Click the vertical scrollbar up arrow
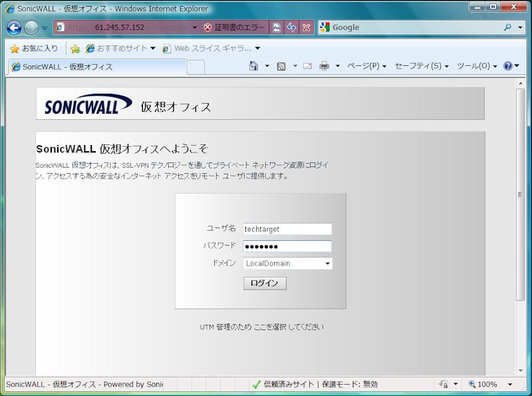 pyautogui.click(x=521, y=83)
